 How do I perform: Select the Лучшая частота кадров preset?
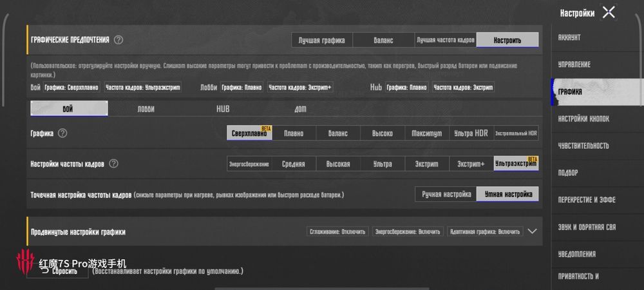446,40
